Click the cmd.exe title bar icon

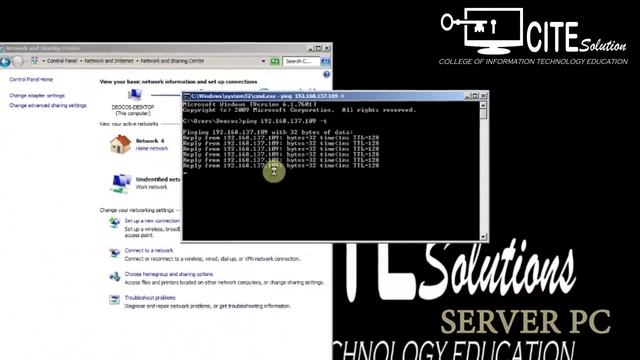pyautogui.click(x=187, y=96)
